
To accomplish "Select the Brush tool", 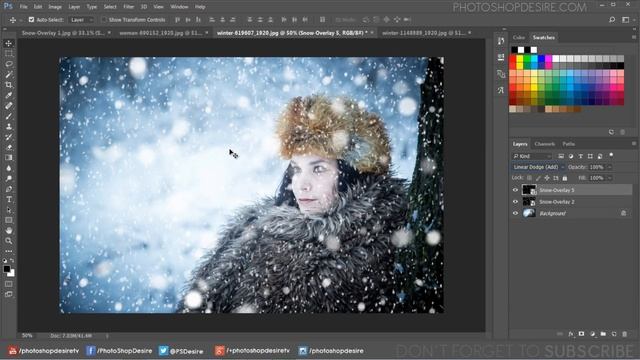I will [x=9, y=116].
